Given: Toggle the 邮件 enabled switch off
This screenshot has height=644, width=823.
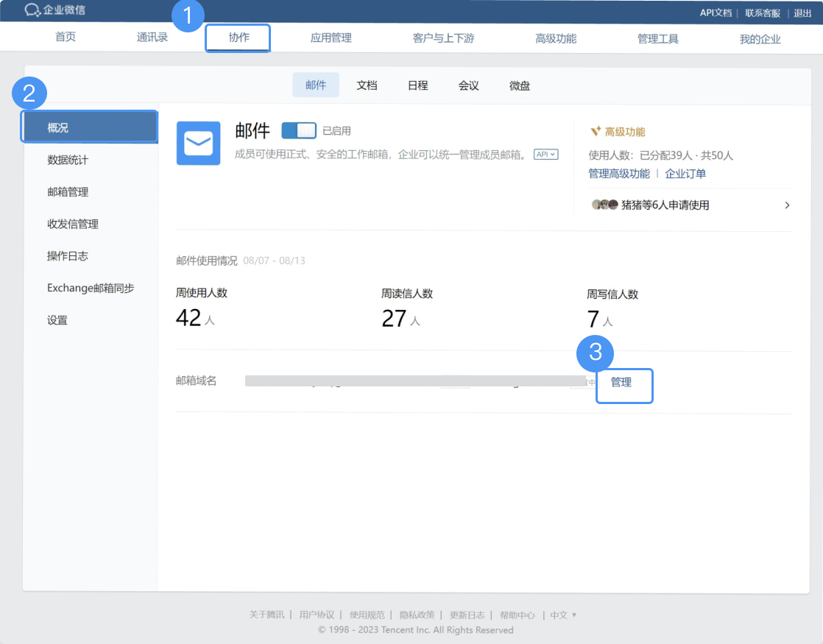Looking at the screenshot, I should coord(299,131).
